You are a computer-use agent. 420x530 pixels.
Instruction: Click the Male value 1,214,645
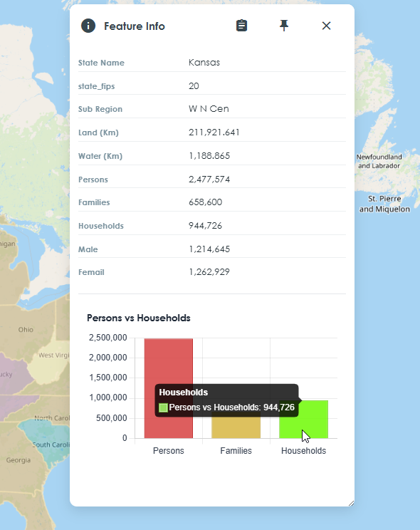pyautogui.click(x=209, y=249)
